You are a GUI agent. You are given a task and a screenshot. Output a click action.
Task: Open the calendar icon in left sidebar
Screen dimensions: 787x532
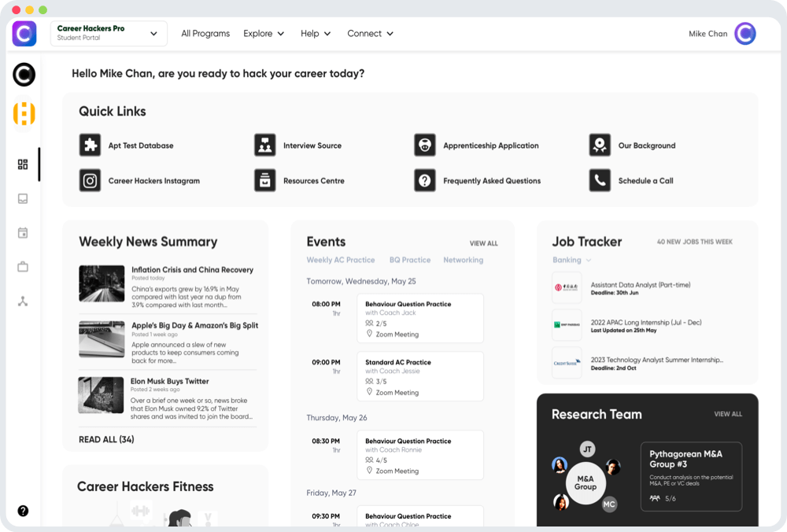(x=23, y=233)
